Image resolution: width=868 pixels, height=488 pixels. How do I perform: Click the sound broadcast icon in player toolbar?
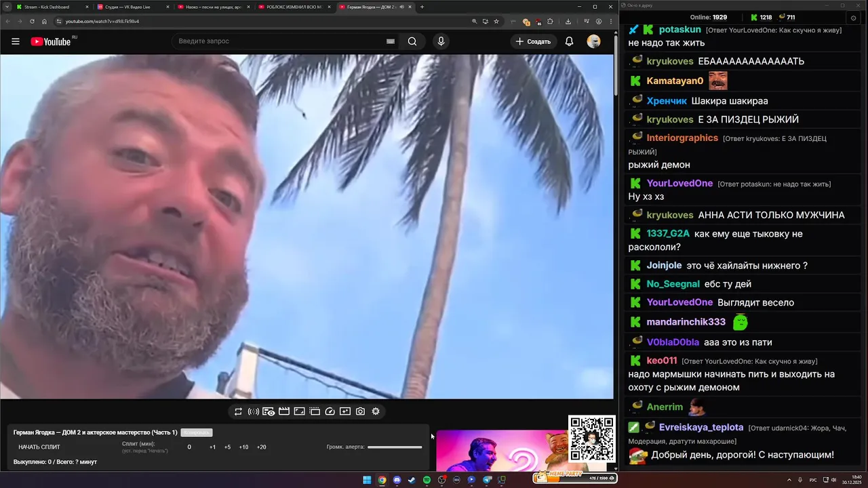coord(253,411)
